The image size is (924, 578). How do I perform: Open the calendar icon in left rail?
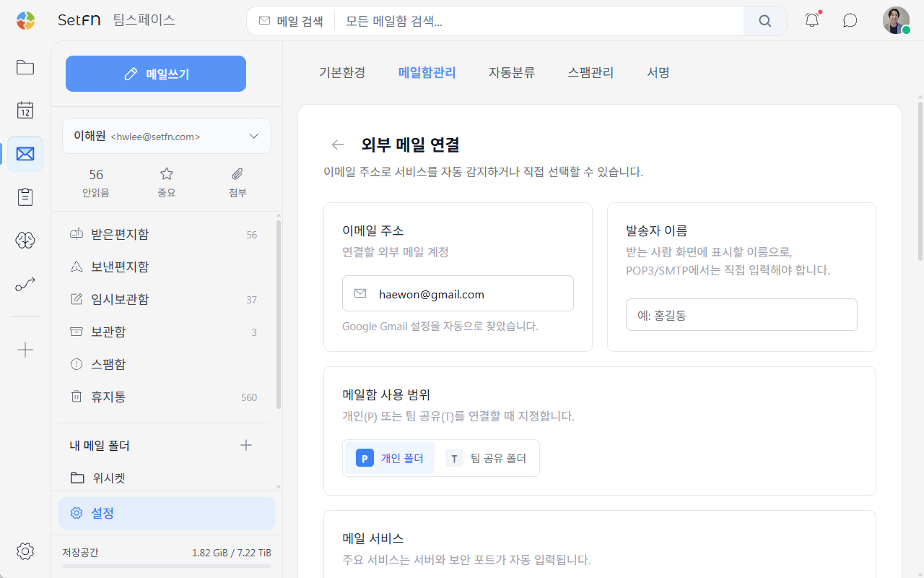[x=25, y=110]
